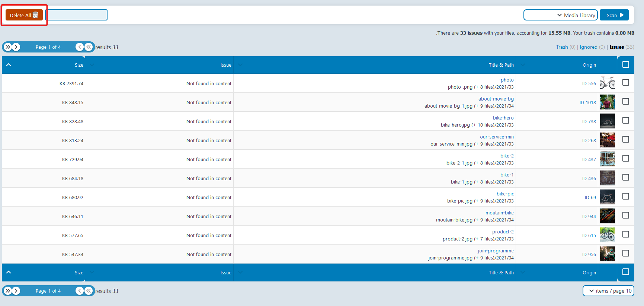Open the items per page dropdown
Image resolution: width=644 pixels, height=306 pixels.
(608, 291)
